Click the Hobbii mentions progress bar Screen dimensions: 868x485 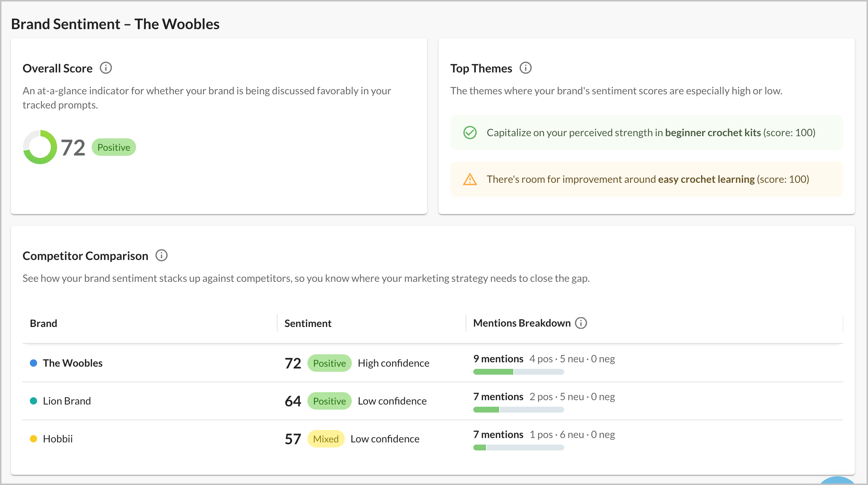click(x=519, y=447)
